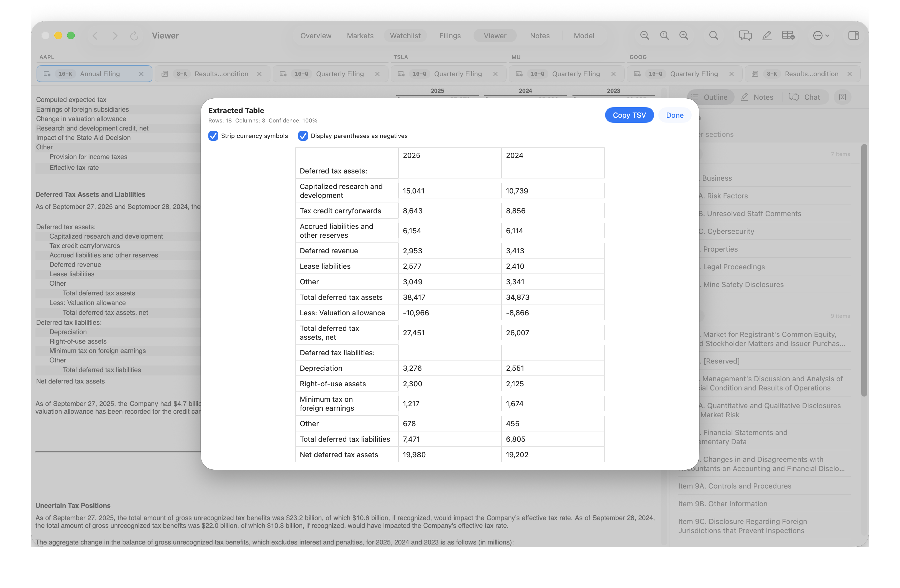
Task: Click the Net deferred tax assets cell
Action: (347, 454)
